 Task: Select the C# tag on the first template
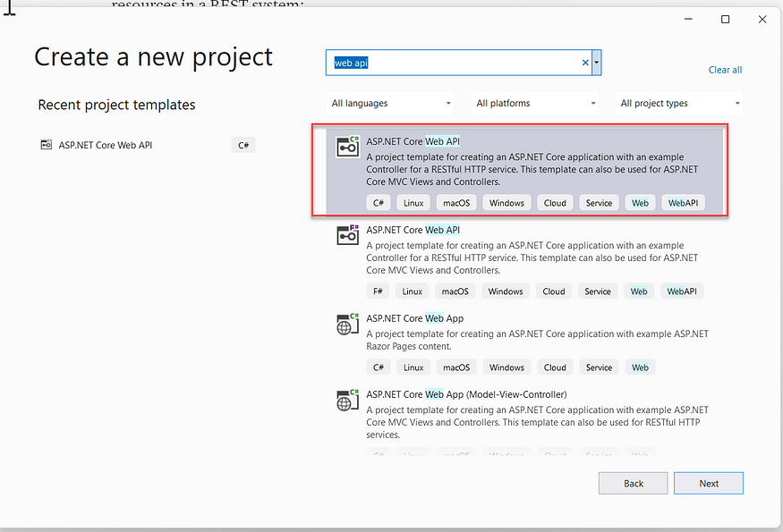point(378,202)
